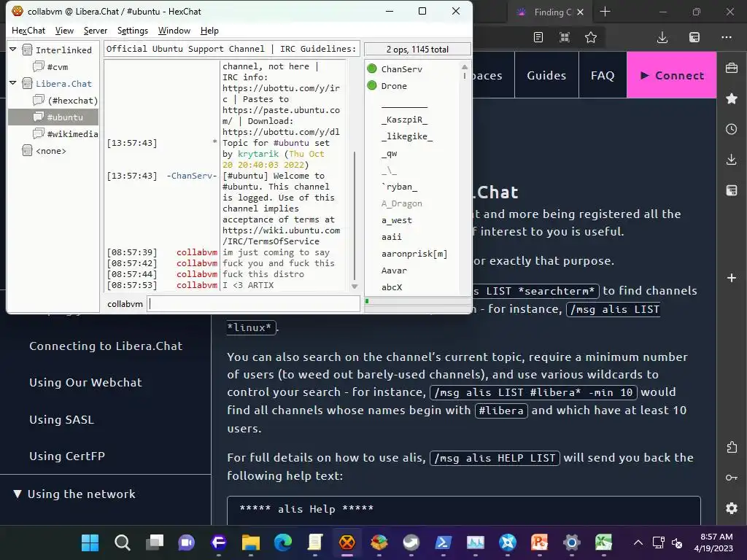Open browser downloads toolbar icon

pos(662,37)
